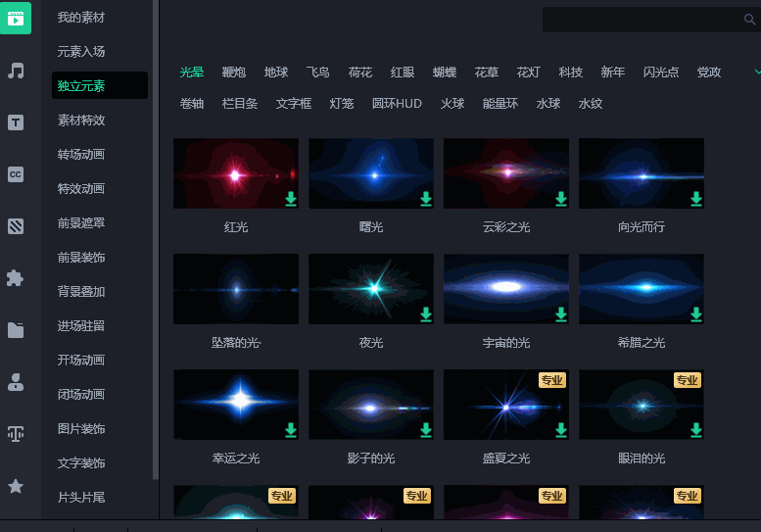761x532 pixels.
Task: Open the folder icon in sidebar
Action: coord(16,330)
